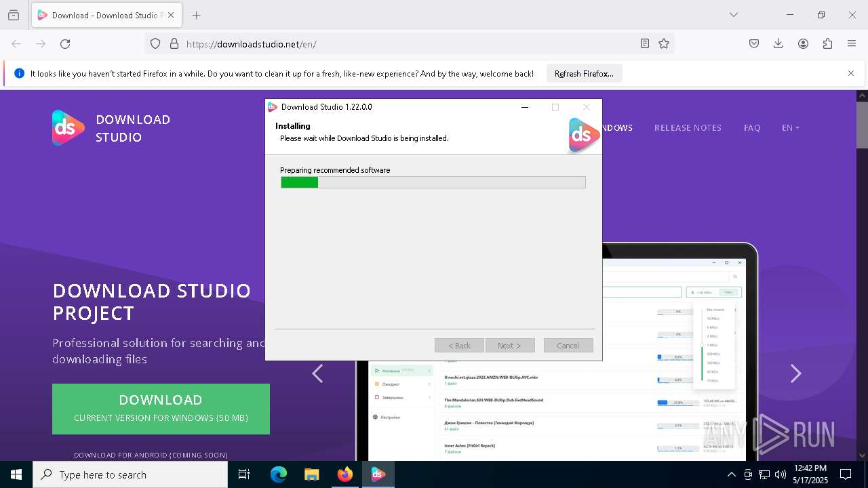Click the taskbar search box

(x=130, y=474)
